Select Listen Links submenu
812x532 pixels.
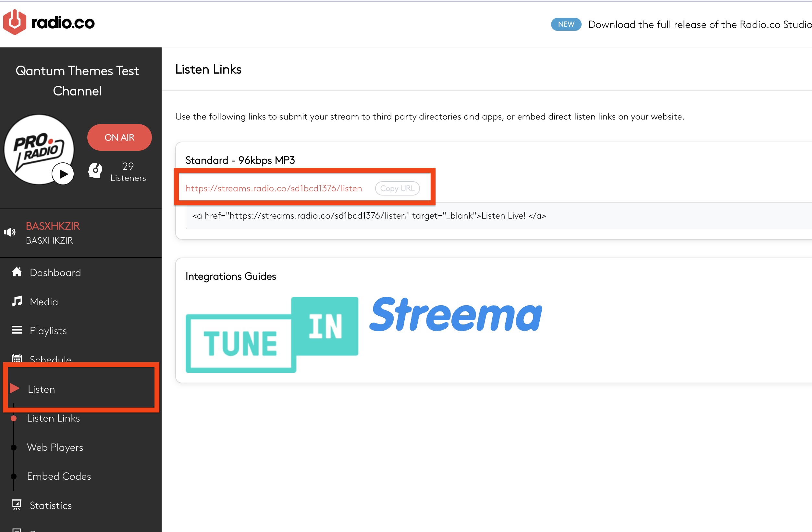(x=54, y=418)
